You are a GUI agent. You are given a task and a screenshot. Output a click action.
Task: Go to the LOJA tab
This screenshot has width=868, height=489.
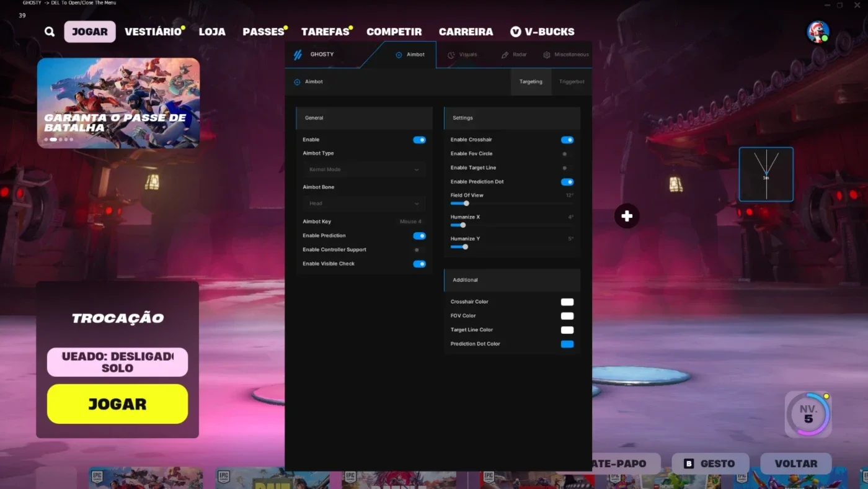212,32
